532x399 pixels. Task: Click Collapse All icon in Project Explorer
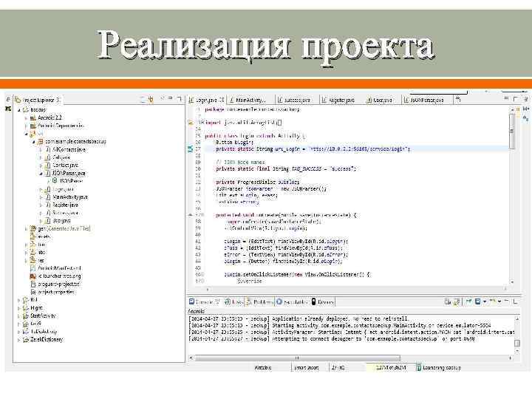[143, 100]
